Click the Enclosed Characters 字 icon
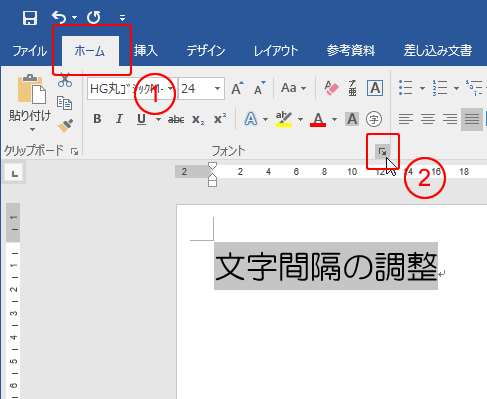This screenshot has width=487, height=399. [374, 119]
